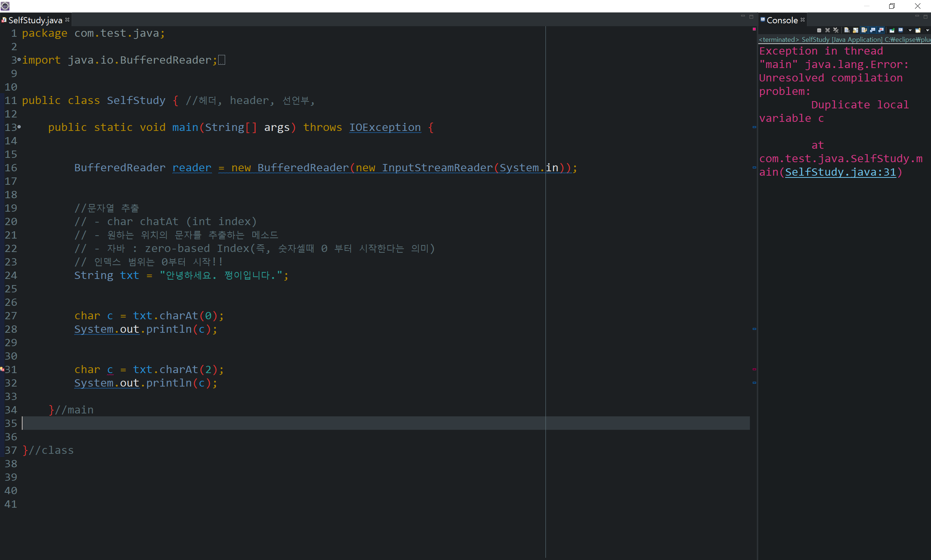Click the Display Selected Console icon
This screenshot has width=931, height=560.
[900, 31]
